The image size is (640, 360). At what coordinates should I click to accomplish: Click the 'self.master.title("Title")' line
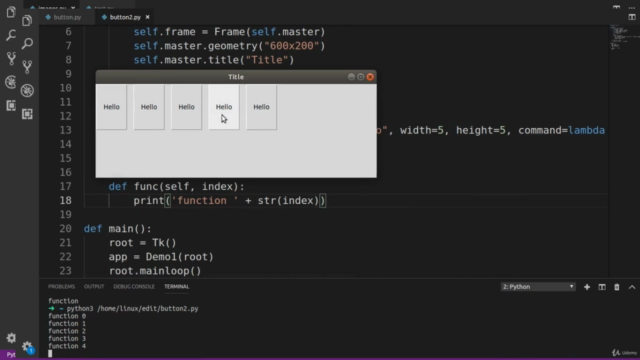[x=213, y=60]
